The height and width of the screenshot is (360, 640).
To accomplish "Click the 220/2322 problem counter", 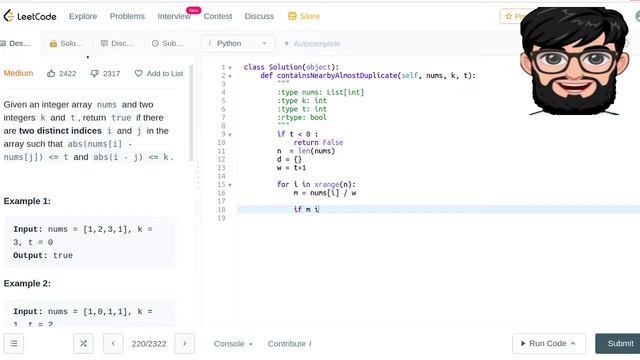I will (149, 344).
